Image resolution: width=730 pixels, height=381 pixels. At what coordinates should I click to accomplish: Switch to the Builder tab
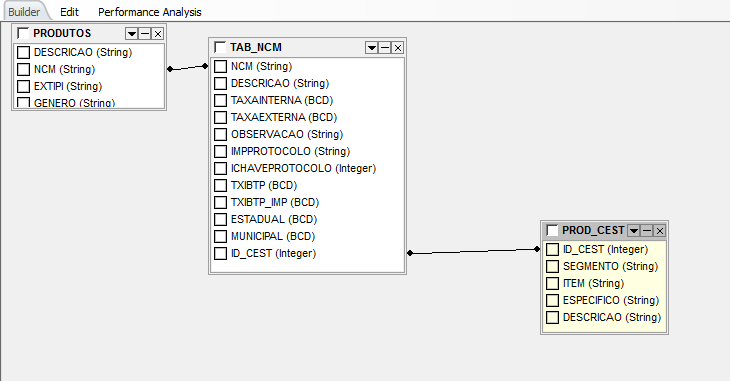point(24,12)
